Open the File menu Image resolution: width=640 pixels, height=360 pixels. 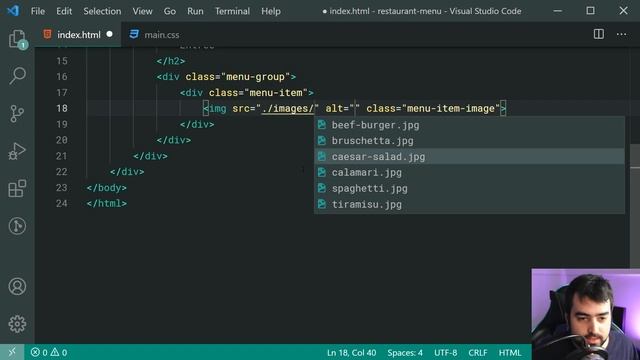[x=38, y=11]
